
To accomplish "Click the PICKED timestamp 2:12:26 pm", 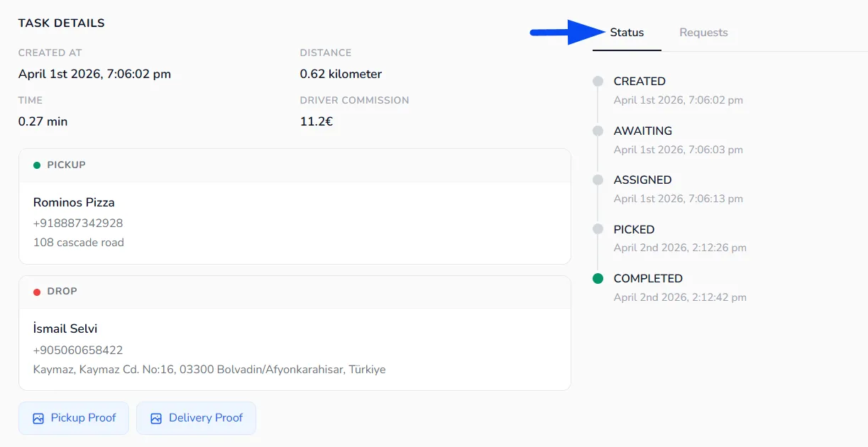I will 680,248.
